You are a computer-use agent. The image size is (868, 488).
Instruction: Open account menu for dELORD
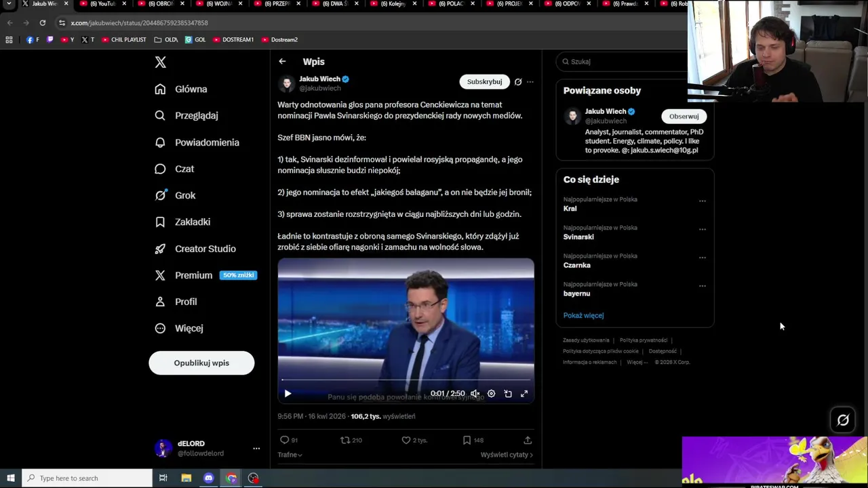[x=209, y=448]
